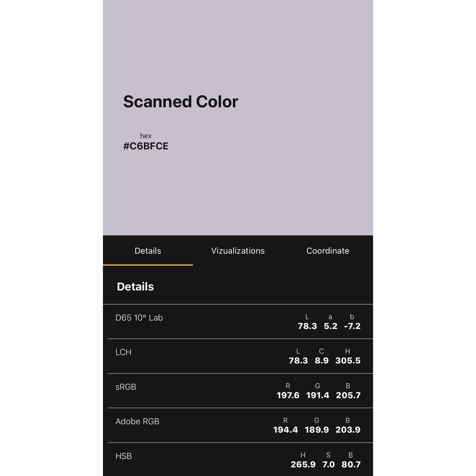
Task: Select the D65 10° Lab row label
Action: pyautogui.click(x=139, y=318)
